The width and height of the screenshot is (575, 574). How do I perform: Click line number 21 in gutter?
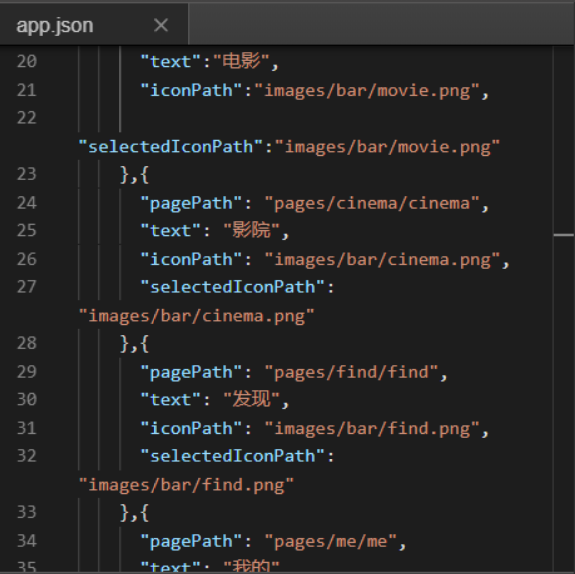27,90
